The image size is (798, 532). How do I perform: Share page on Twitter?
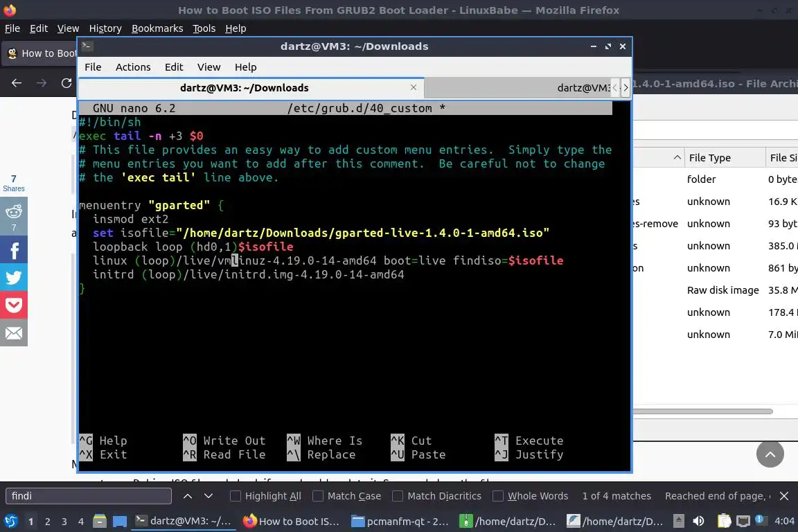coord(14,278)
